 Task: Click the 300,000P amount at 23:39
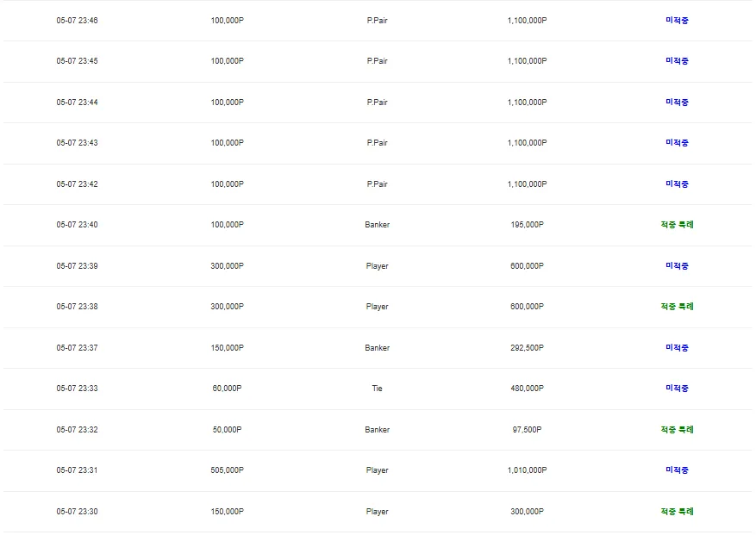pyautogui.click(x=227, y=266)
